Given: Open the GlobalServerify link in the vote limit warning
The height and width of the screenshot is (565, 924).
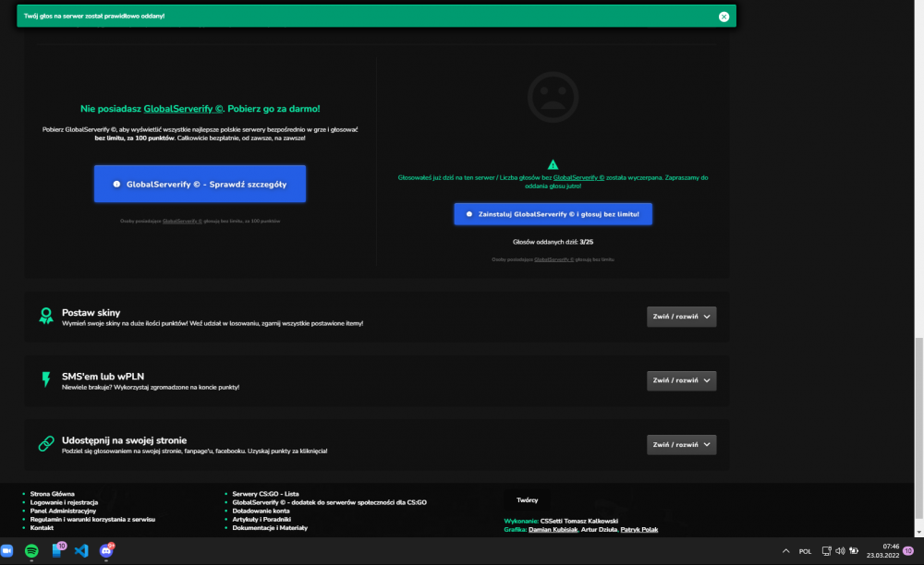Looking at the screenshot, I should 578,178.
